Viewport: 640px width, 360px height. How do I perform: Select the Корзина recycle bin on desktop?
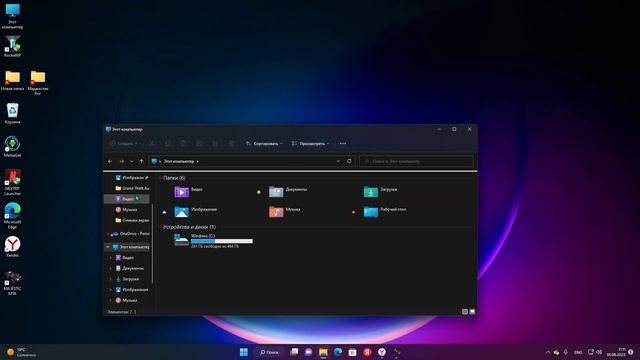point(12,113)
